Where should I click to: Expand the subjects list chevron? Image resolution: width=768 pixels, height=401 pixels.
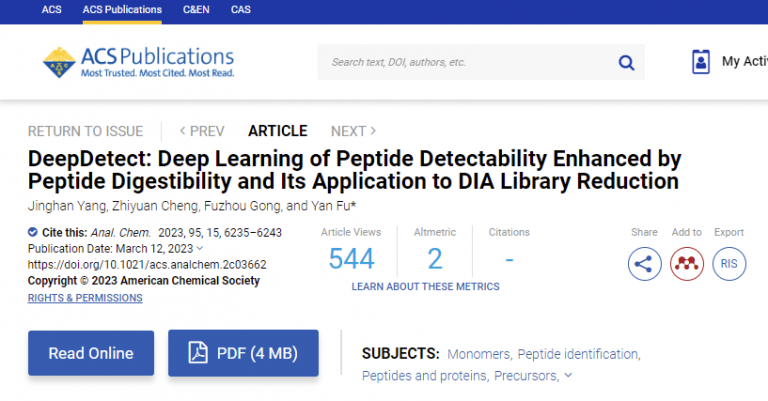pos(568,376)
